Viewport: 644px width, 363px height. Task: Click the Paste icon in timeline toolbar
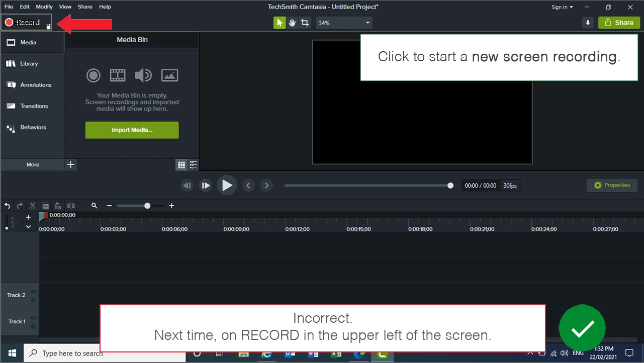coord(58,206)
